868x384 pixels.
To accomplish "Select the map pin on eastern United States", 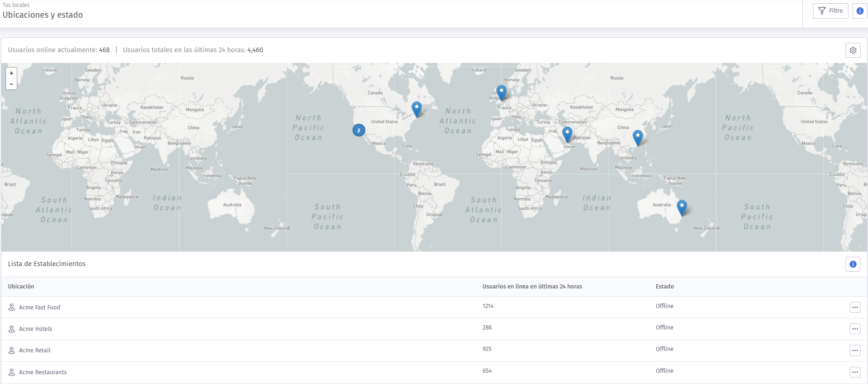I will point(417,109).
